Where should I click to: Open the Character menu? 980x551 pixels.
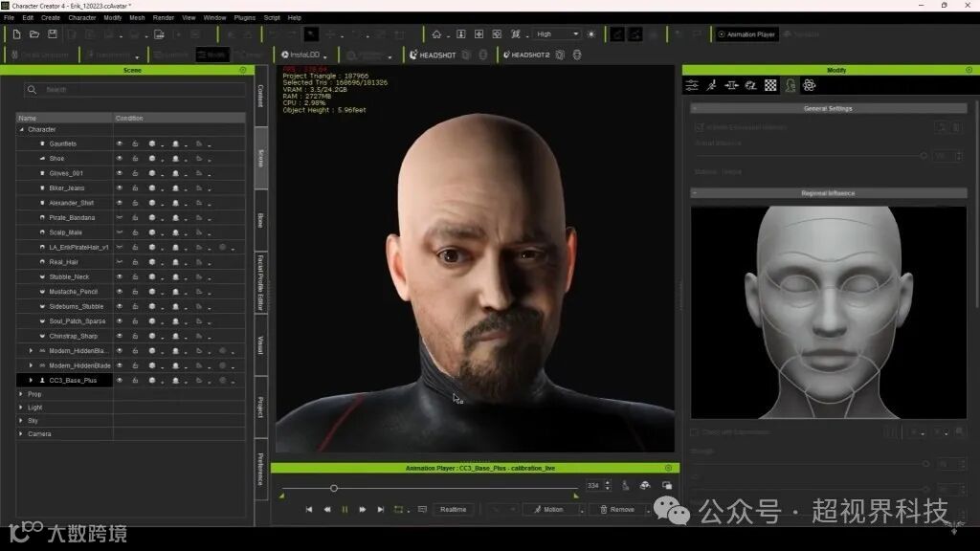tap(82, 18)
